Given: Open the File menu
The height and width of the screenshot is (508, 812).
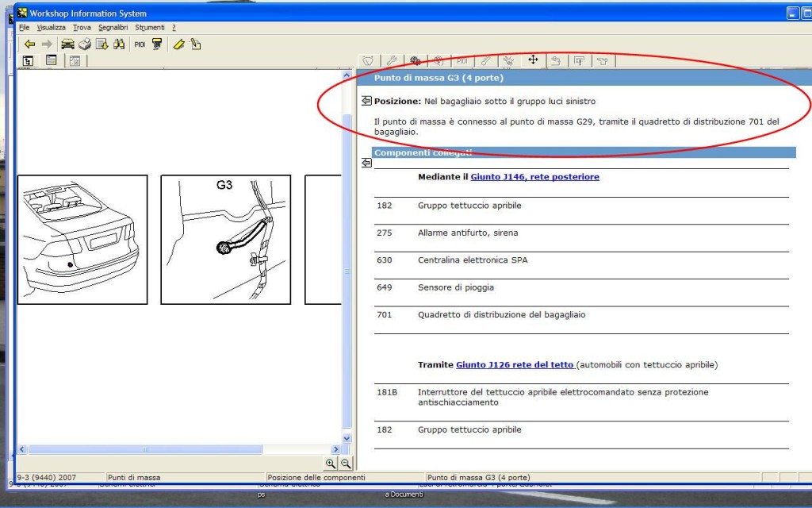Looking at the screenshot, I should 25,28.
